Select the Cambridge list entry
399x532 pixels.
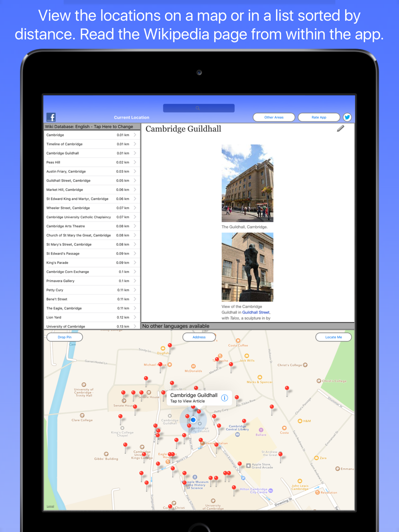click(92, 135)
